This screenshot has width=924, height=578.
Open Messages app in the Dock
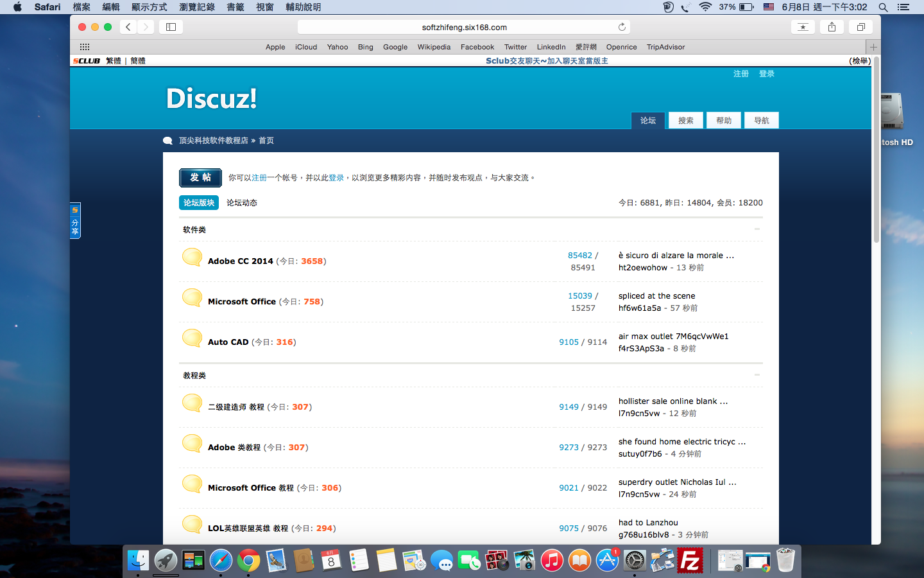441,561
